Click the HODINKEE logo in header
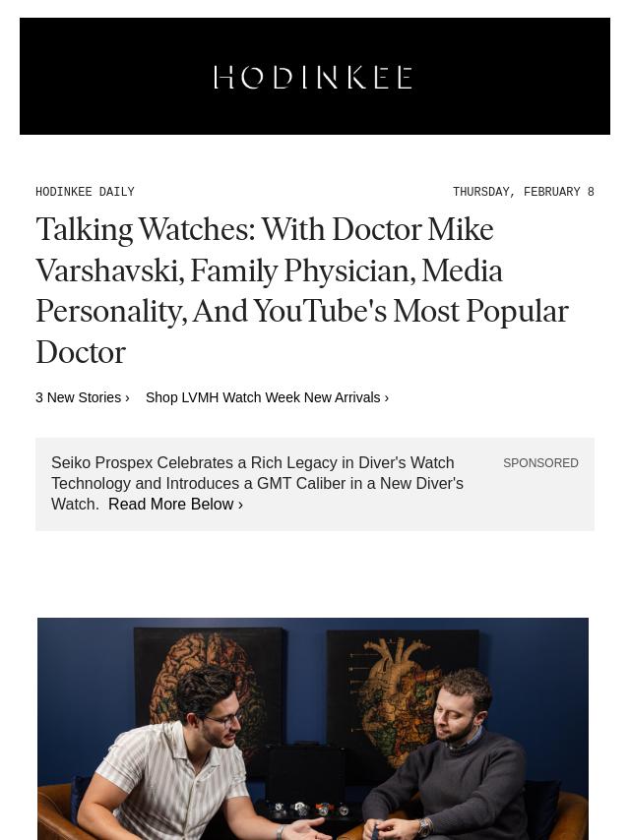This screenshot has height=840, width=630. pos(314,77)
